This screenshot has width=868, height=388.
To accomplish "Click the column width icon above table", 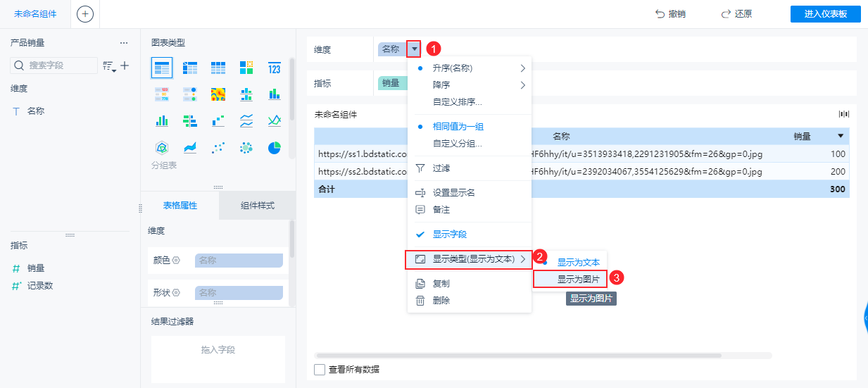I will pos(844,114).
